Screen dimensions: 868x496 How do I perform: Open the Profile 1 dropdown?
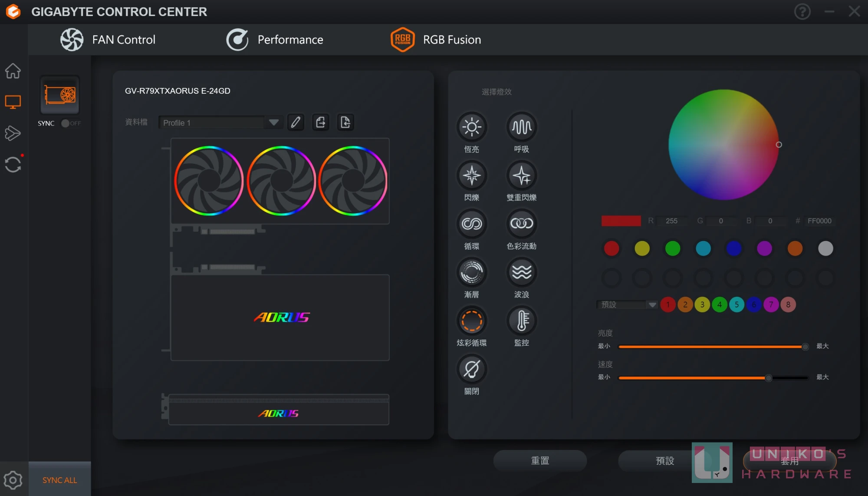[x=221, y=123]
